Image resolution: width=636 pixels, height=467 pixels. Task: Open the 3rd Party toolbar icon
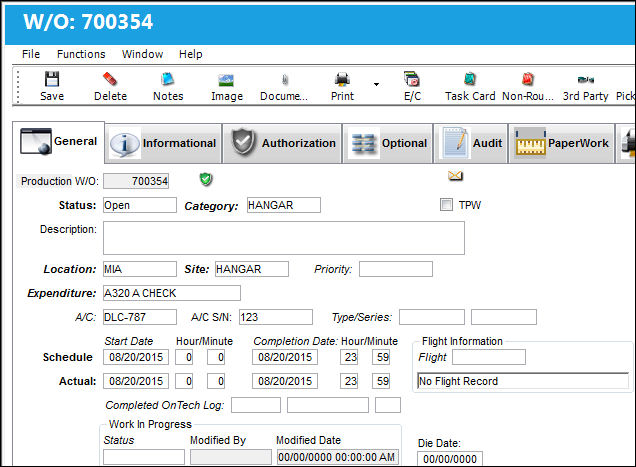586,80
